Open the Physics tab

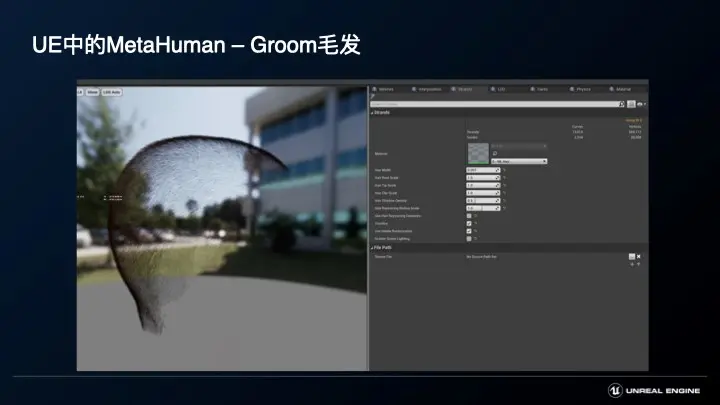point(580,89)
